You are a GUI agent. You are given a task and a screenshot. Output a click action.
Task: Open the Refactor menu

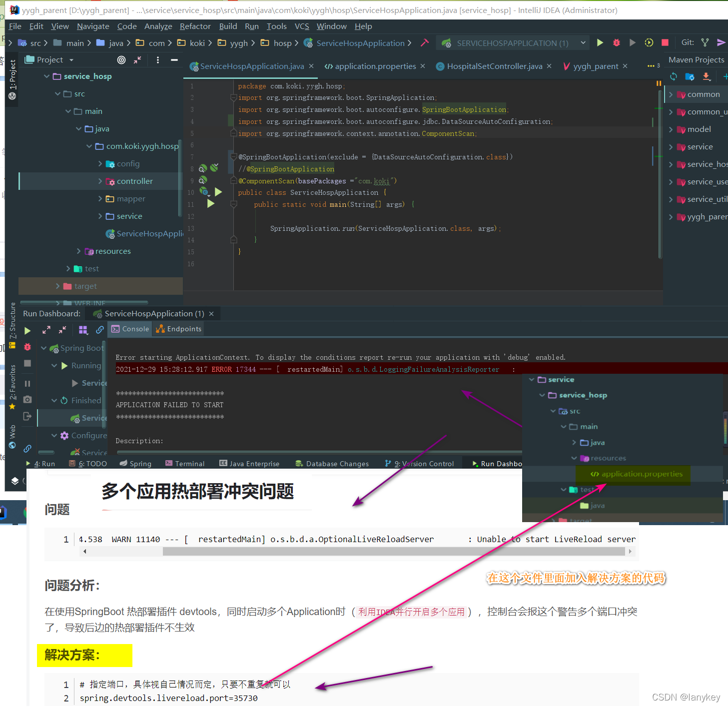[195, 26]
